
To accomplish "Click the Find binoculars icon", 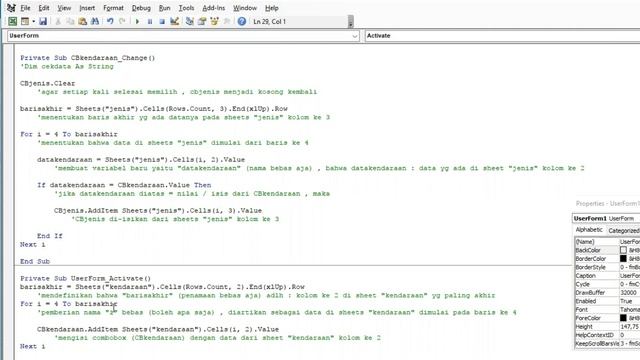I will pos(95,21).
